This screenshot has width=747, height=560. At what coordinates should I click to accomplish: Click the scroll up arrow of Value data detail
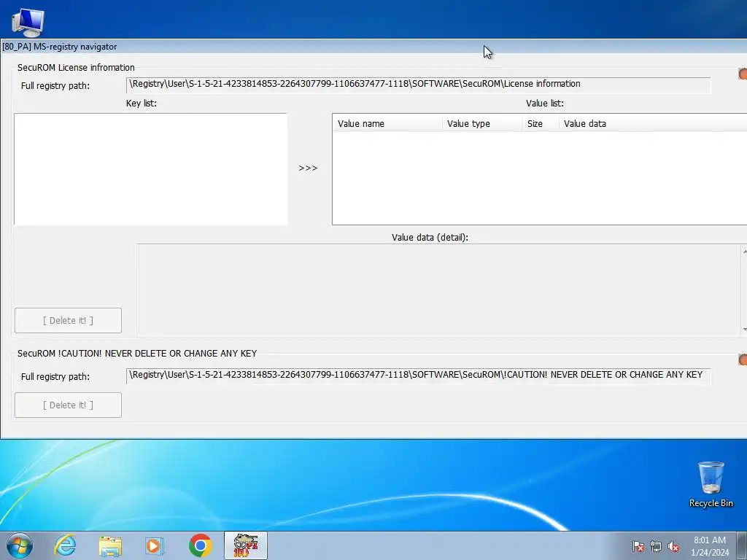(744, 251)
